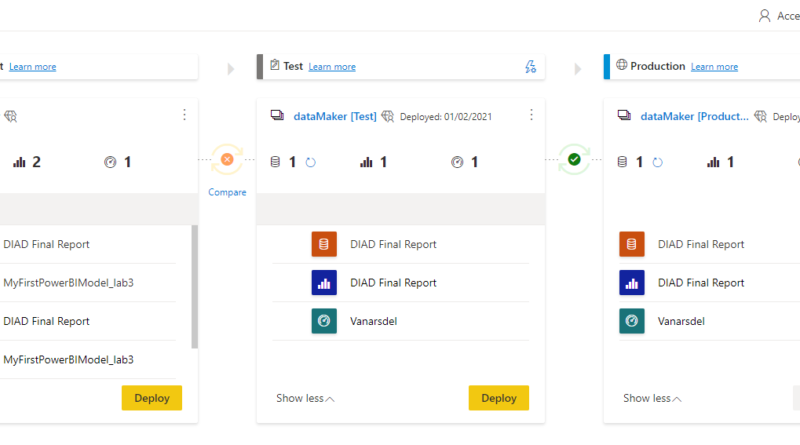800x445 pixels.
Task: Click the premium diamond icon next to dataMaker [Test]
Action: 388,116
